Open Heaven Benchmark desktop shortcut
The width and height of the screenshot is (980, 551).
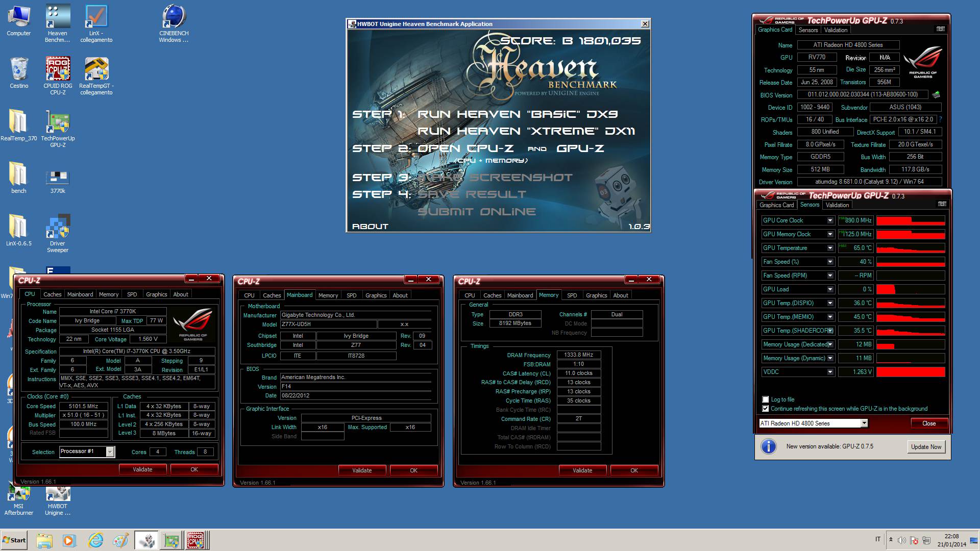click(x=58, y=23)
